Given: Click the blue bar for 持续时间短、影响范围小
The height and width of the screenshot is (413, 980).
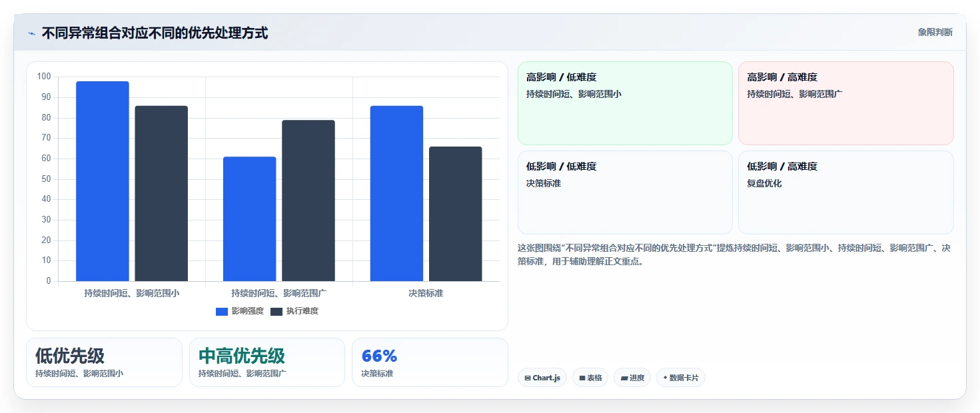Looking at the screenshot, I should pyautogui.click(x=103, y=181).
